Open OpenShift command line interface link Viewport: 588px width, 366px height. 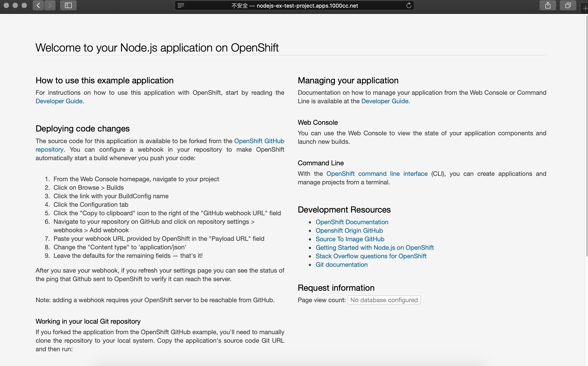tap(377, 174)
